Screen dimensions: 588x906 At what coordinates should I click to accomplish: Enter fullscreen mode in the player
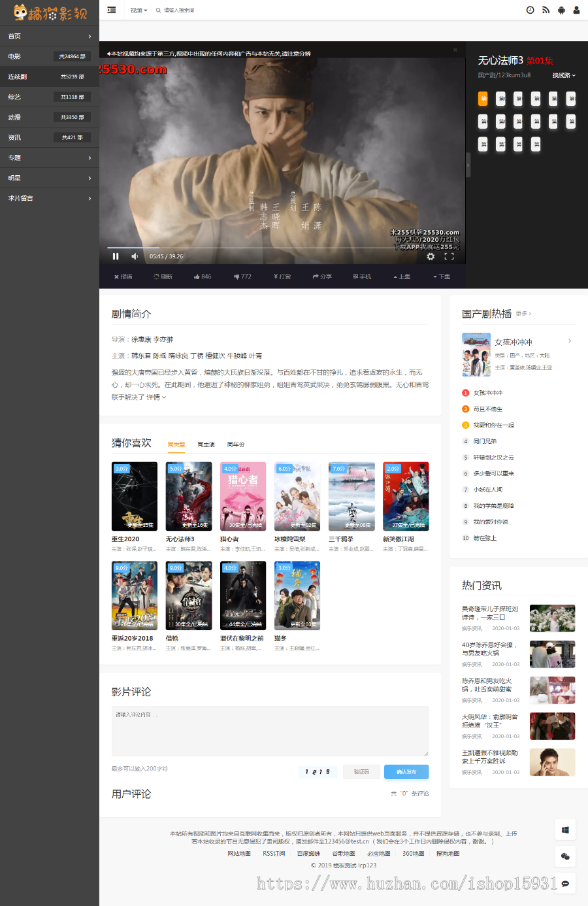(x=449, y=256)
